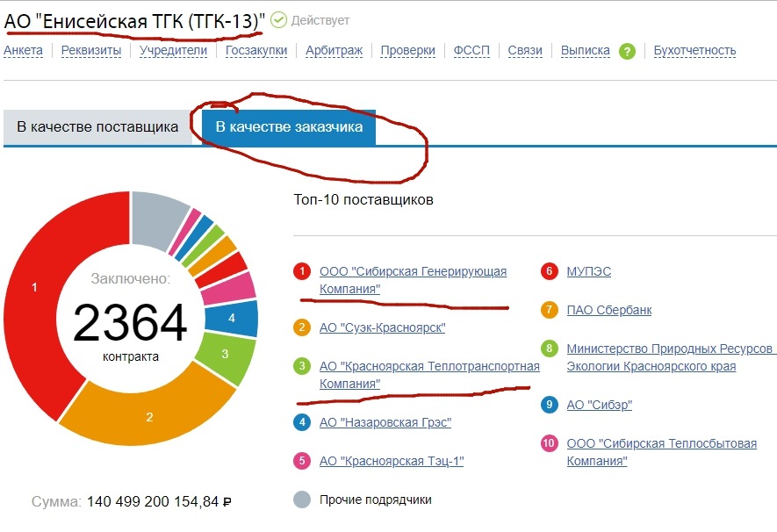Open АО "Красноярская Теплотранспортная Компания" link
This screenshot has width=777, height=532.
[429, 375]
